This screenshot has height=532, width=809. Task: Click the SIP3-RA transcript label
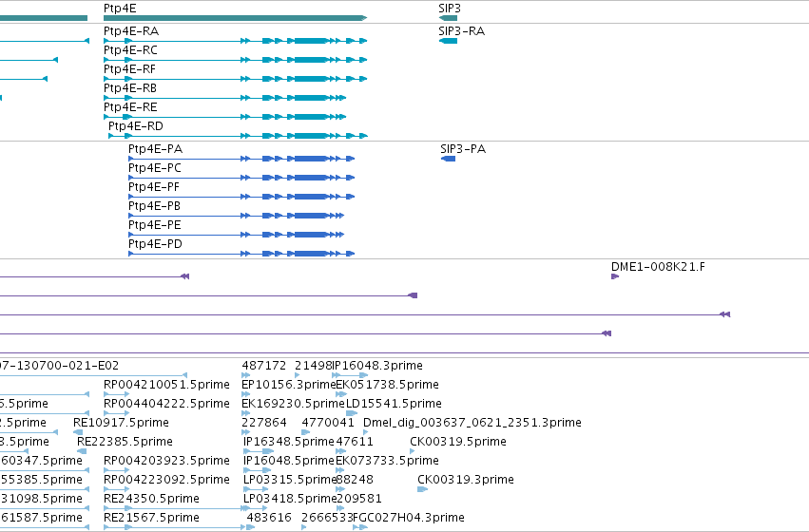pos(462,31)
